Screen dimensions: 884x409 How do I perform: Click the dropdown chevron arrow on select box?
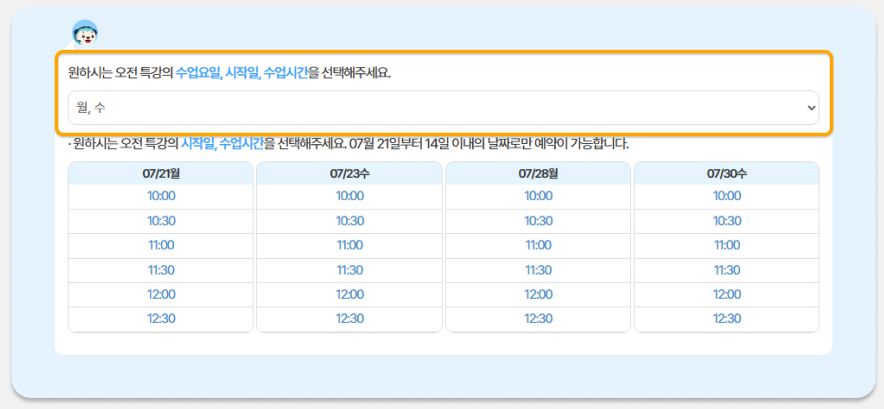(810, 108)
